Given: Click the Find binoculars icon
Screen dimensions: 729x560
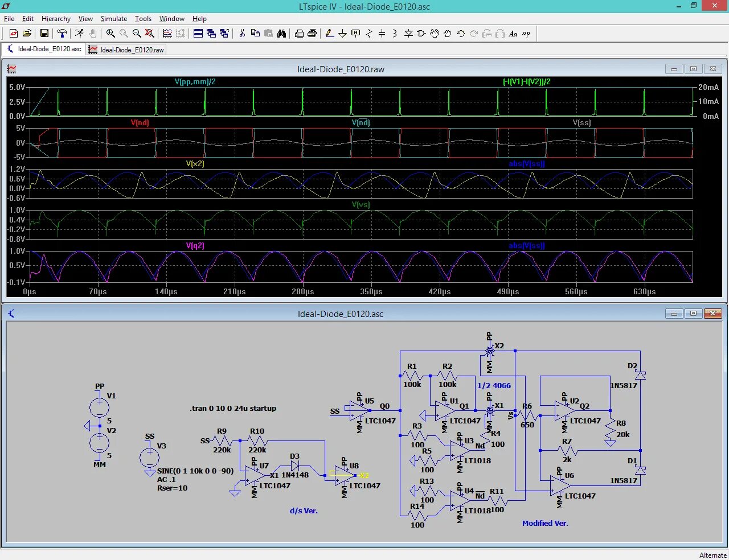Looking at the screenshot, I should 281,34.
